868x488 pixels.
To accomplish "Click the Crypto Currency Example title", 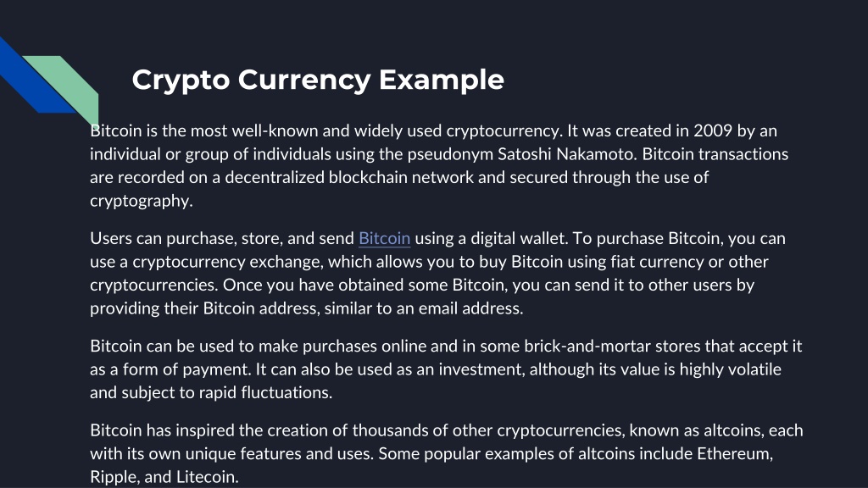I will pyautogui.click(x=318, y=80).
